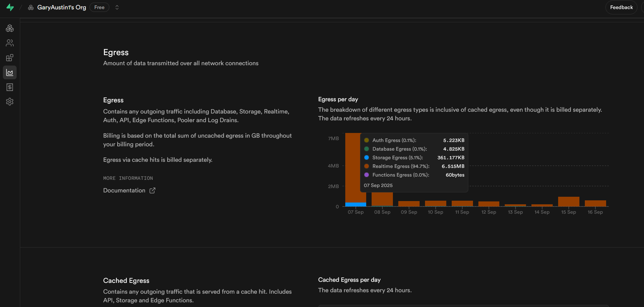644x307 pixels.
Task: Select the 10 Sep egress bar
Action: [x=435, y=204]
